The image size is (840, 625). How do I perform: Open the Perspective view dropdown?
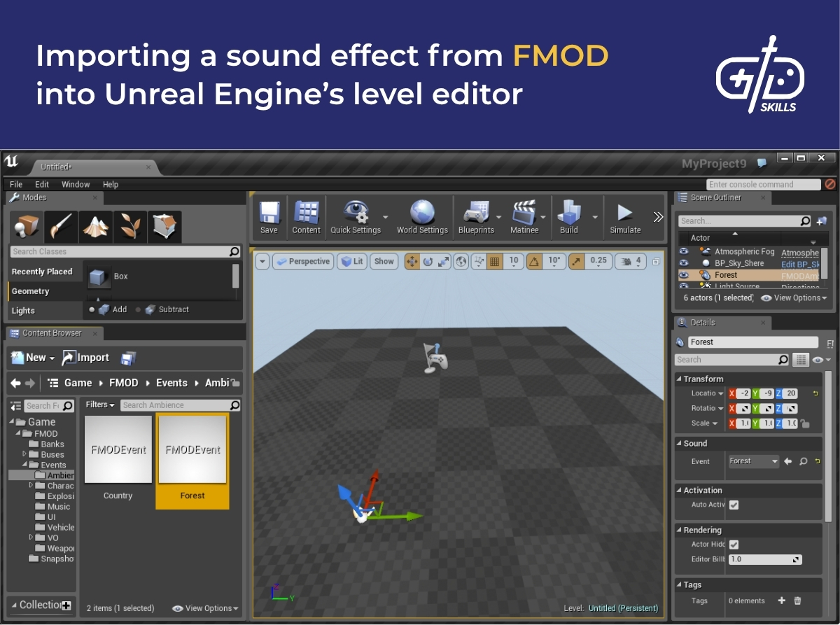pyautogui.click(x=303, y=261)
